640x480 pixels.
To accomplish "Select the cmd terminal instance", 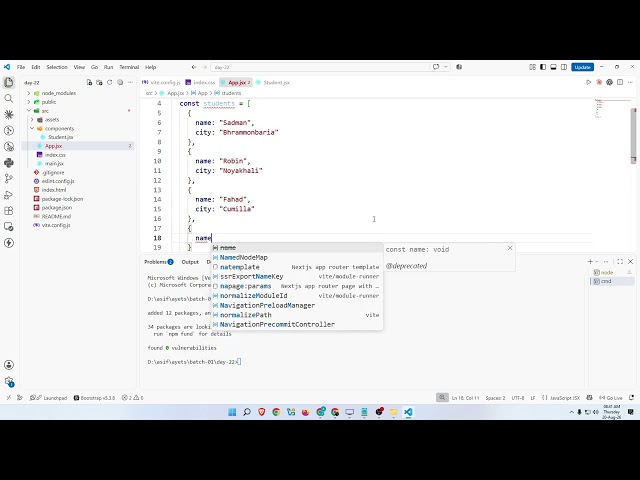I will [x=612, y=281].
